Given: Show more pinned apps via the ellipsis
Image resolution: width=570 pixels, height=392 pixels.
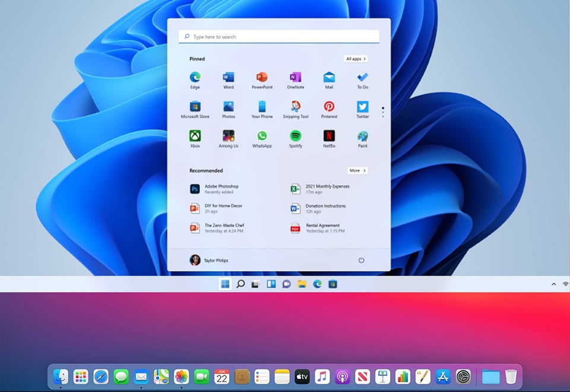Looking at the screenshot, I should pos(382,112).
